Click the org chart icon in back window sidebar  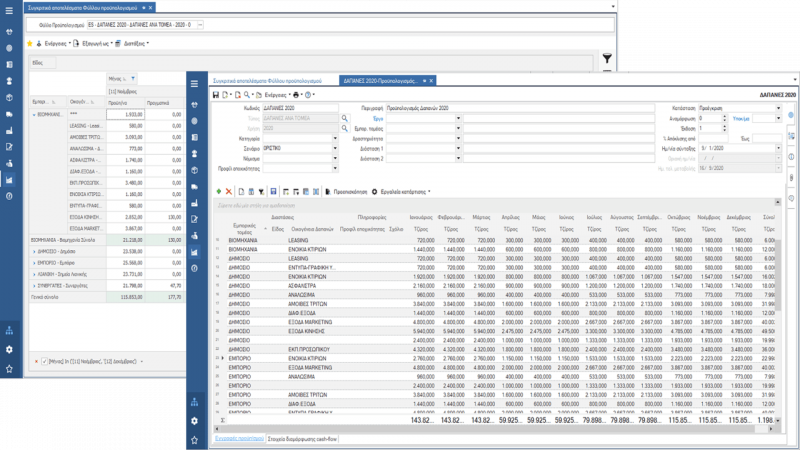point(9,331)
